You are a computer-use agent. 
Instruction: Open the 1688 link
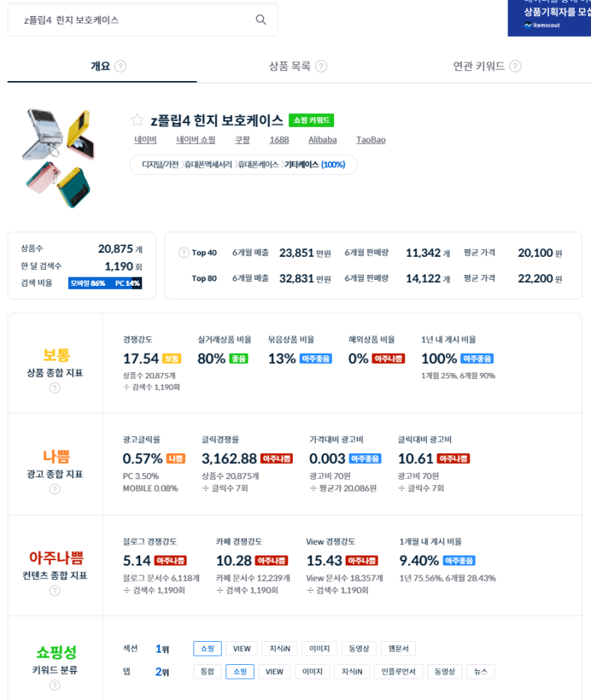(279, 140)
